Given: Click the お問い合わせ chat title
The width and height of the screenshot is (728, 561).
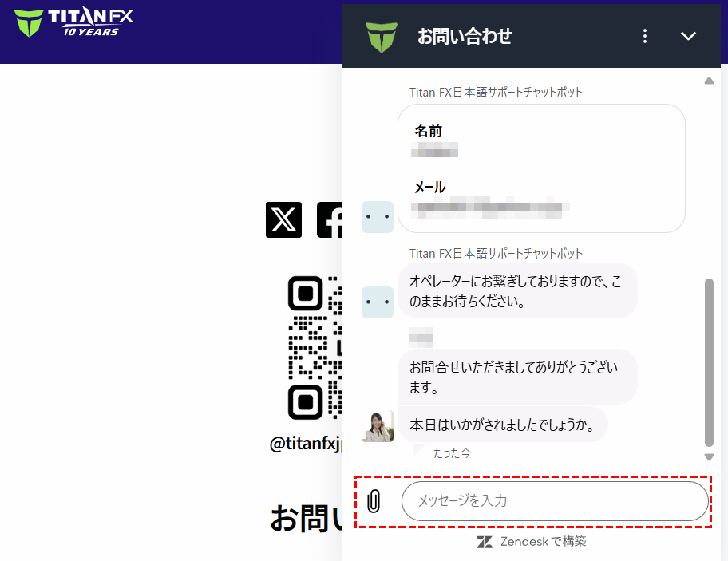Looking at the screenshot, I should tap(465, 36).
